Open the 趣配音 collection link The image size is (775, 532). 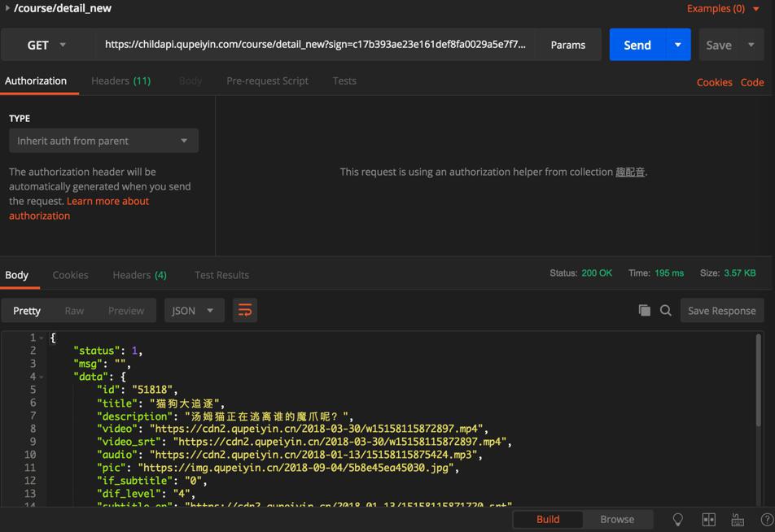click(x=630, y=172)
